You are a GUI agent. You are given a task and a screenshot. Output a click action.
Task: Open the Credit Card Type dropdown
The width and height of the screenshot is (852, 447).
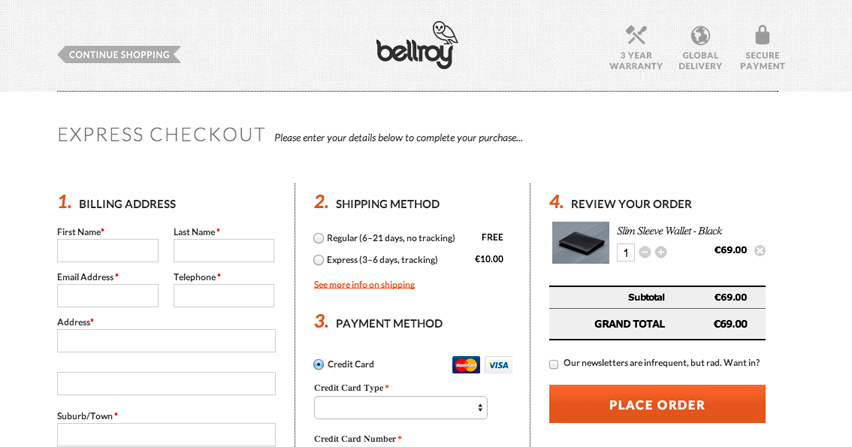pyautogui.click(x=400, y=408)
